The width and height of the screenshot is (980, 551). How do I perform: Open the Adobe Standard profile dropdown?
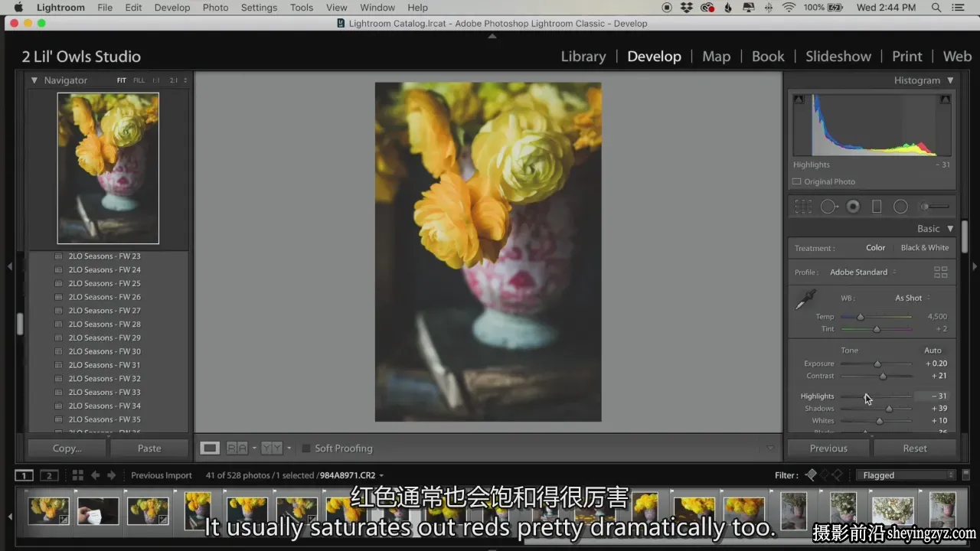click(864, 272)
